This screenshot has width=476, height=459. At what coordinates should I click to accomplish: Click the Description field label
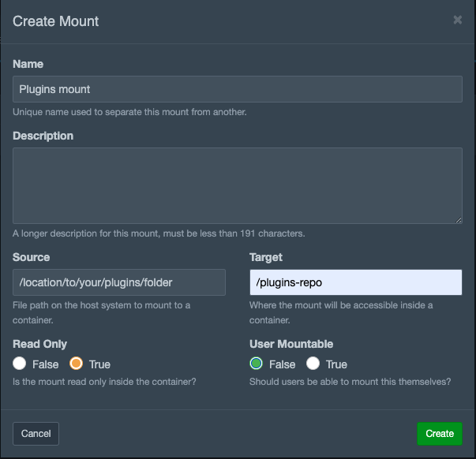coord(43,136)
